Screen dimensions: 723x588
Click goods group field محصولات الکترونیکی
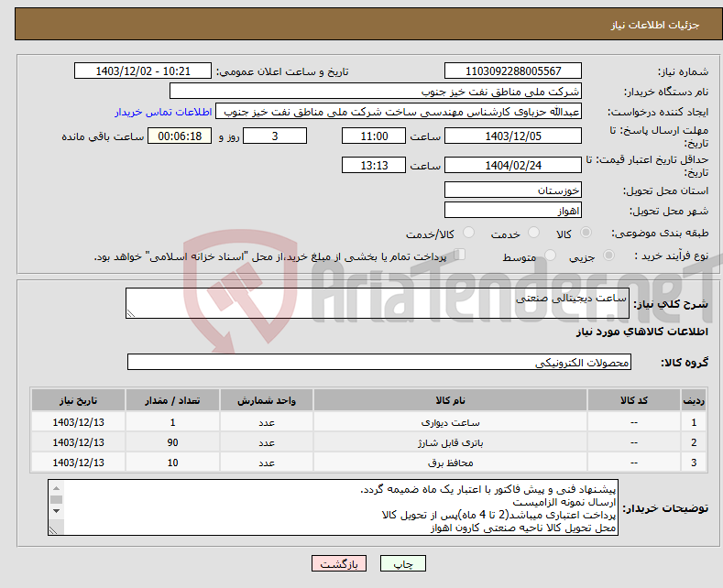(379, 362)
